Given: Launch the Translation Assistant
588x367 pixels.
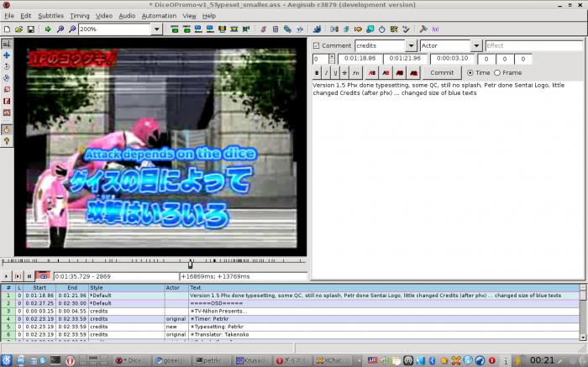Looking at the screenshot, I should [x=358, y=29].
